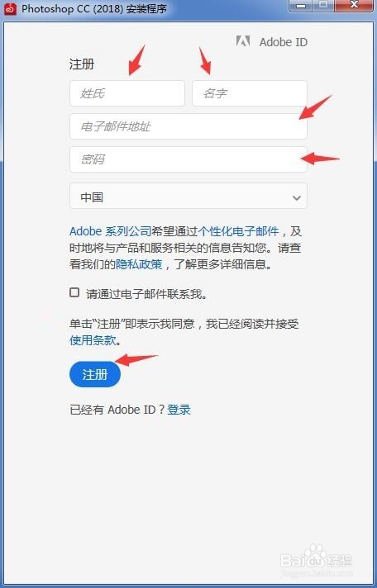Open the 使用条款 terms of use link
This screenshot has height=588, width=377.
pyautogui.click(x=93, y=340)
